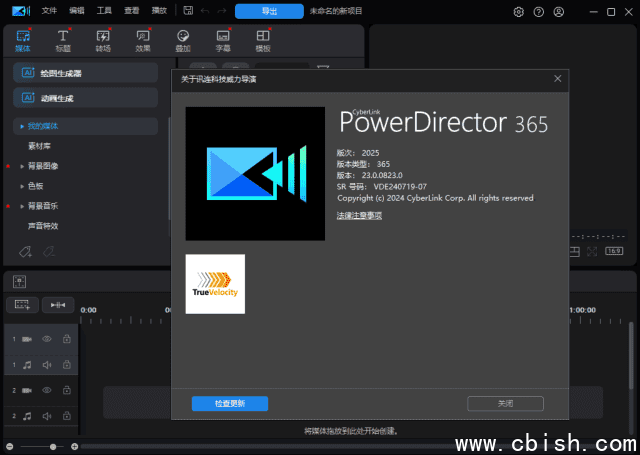Switch to the 标题 (Title) room icon

click(x=63, y=40)
